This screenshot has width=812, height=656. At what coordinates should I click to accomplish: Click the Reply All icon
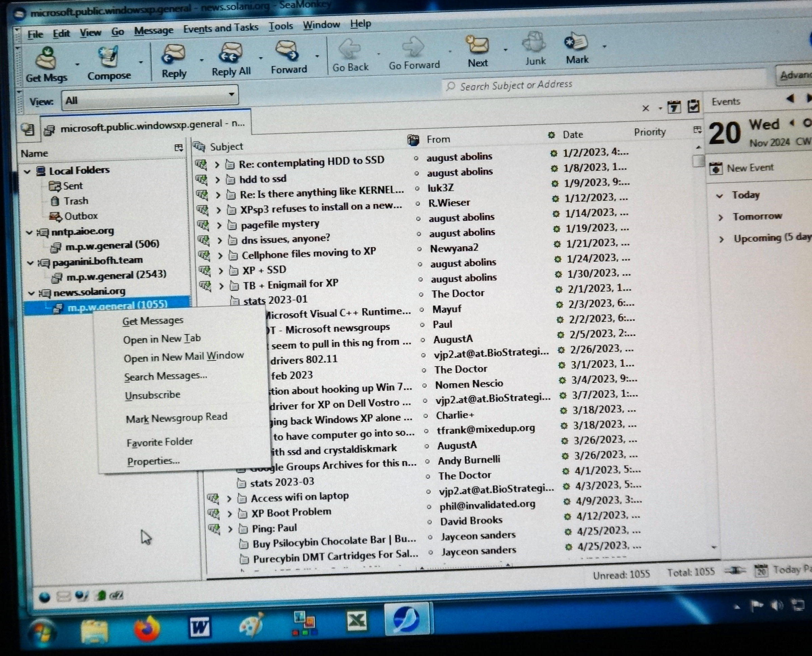(x=231, y=53)
